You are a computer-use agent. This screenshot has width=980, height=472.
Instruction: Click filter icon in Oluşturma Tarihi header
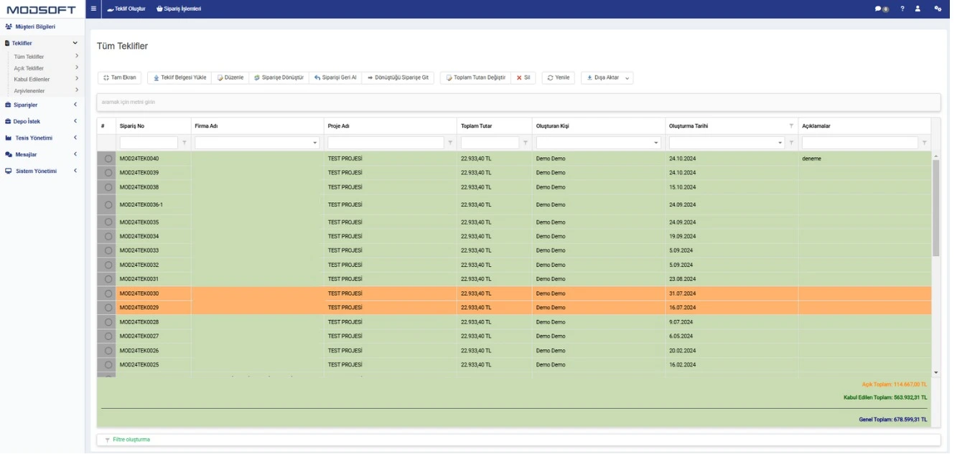(x=791, y=126)
